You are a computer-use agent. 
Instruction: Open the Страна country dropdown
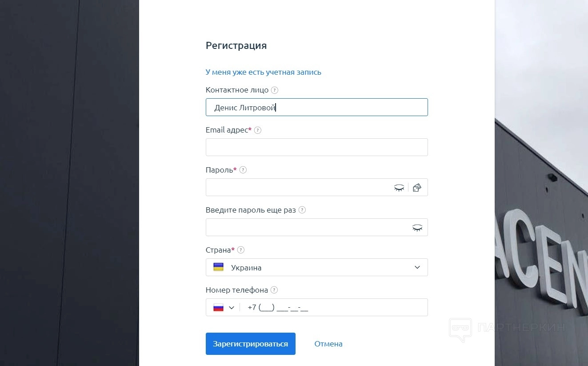point(316,267)
